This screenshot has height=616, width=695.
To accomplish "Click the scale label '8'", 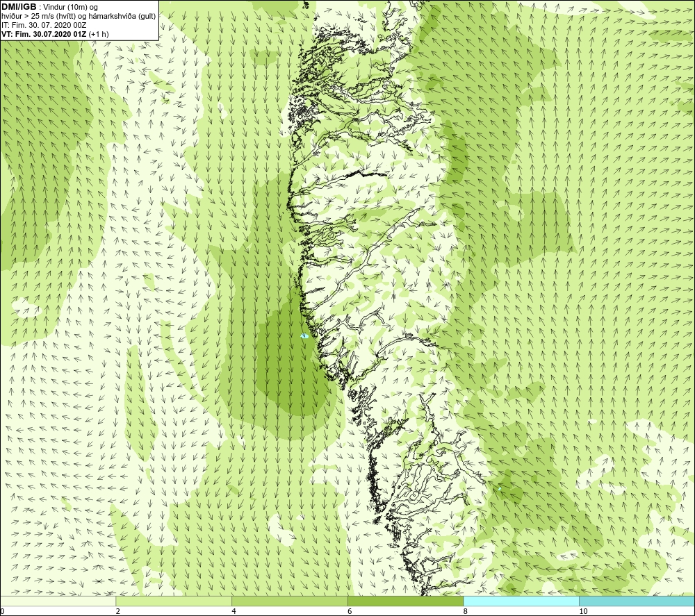I will [x=466, y=612].
